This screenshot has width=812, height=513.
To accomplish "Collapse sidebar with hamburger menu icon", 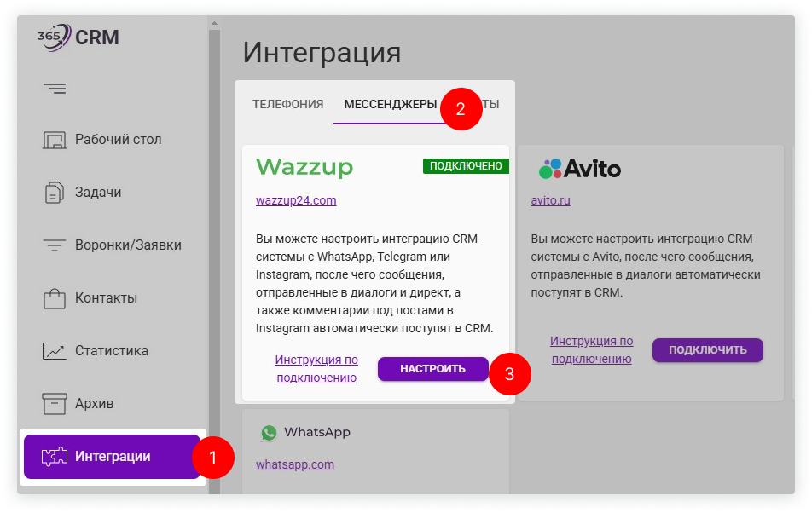I will point(55,89).
